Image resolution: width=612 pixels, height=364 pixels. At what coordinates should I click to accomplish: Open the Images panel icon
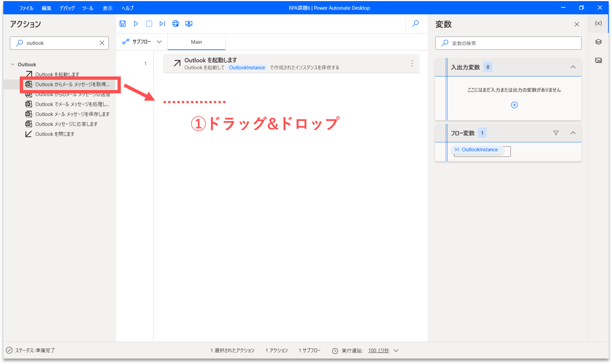[598, 60]
